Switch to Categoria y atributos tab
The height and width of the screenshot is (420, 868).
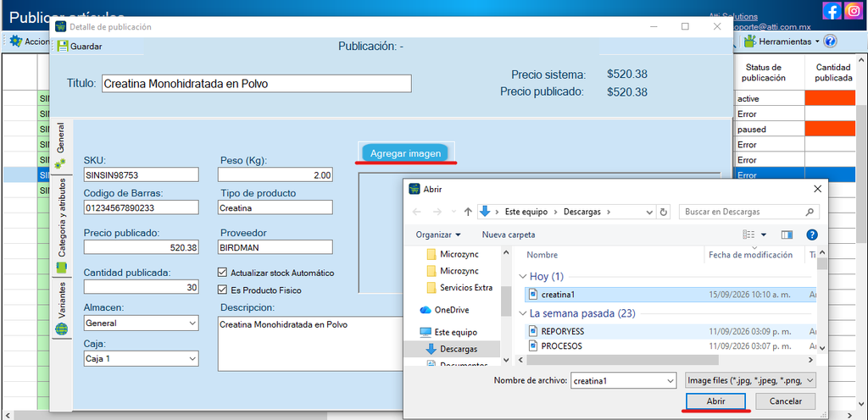click(x=61, y=225)
